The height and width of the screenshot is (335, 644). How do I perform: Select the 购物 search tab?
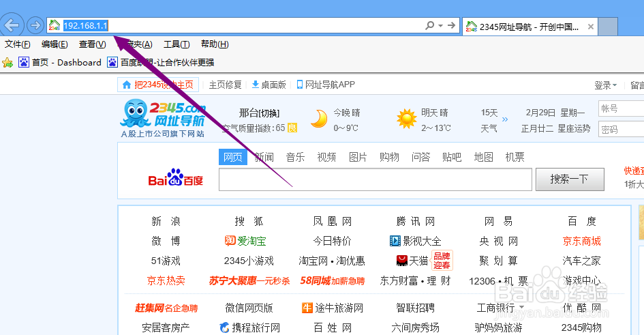click(x=389, y=157)
